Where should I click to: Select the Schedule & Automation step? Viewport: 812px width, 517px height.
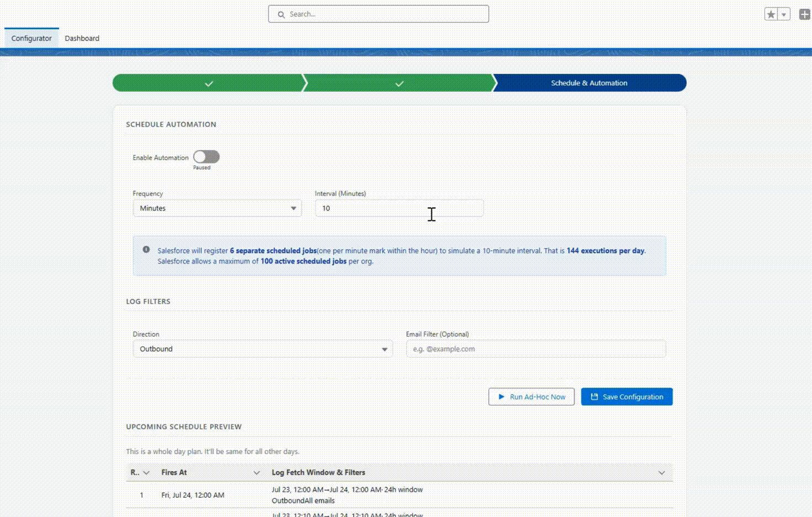click(589, 83)
